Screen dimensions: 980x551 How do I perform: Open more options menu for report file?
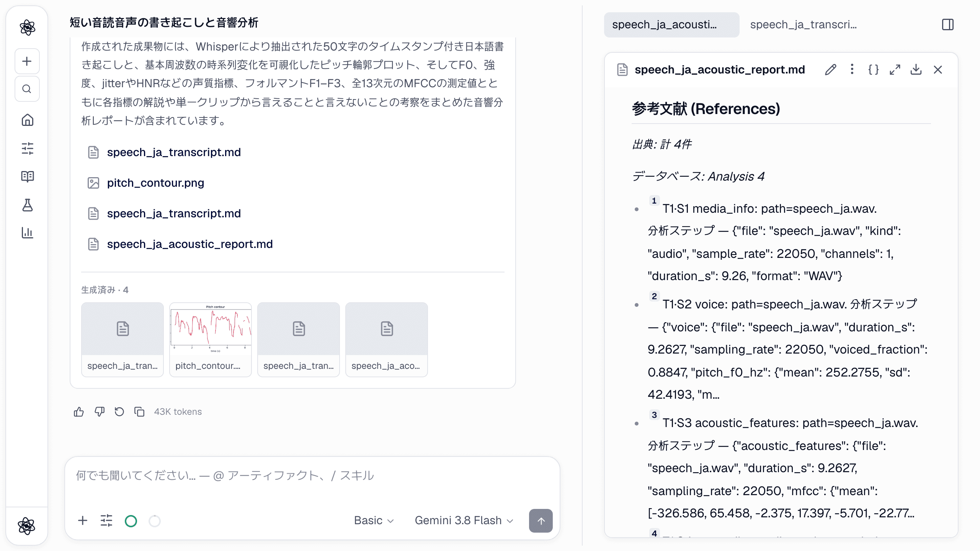852,69
